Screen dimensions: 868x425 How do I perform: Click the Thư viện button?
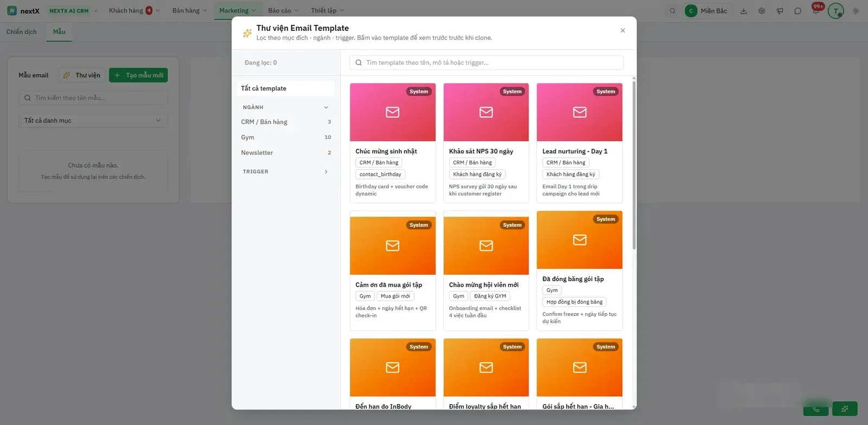pyautogui.click(x=82, y=75)
